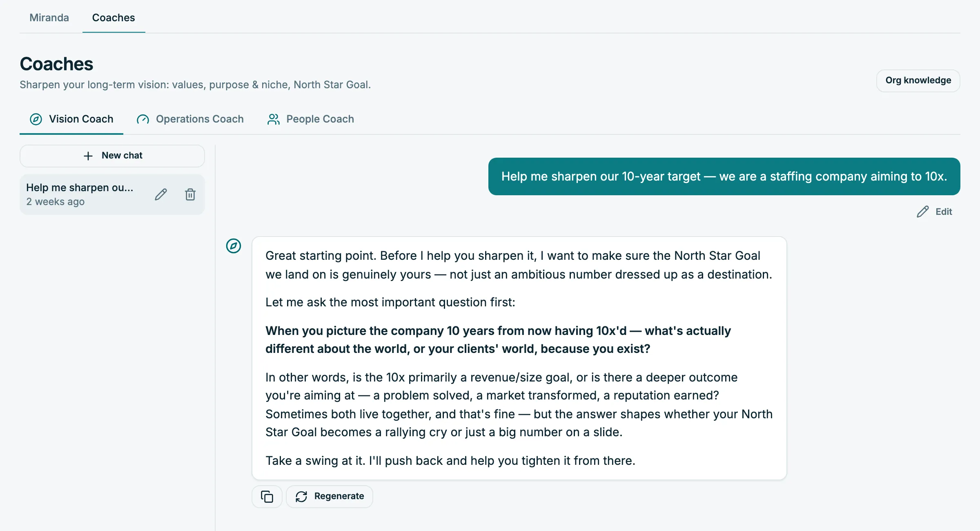Click the compass avatar beside coach reply
This screenshot has width=980, height=531.
tap(234, 246)
